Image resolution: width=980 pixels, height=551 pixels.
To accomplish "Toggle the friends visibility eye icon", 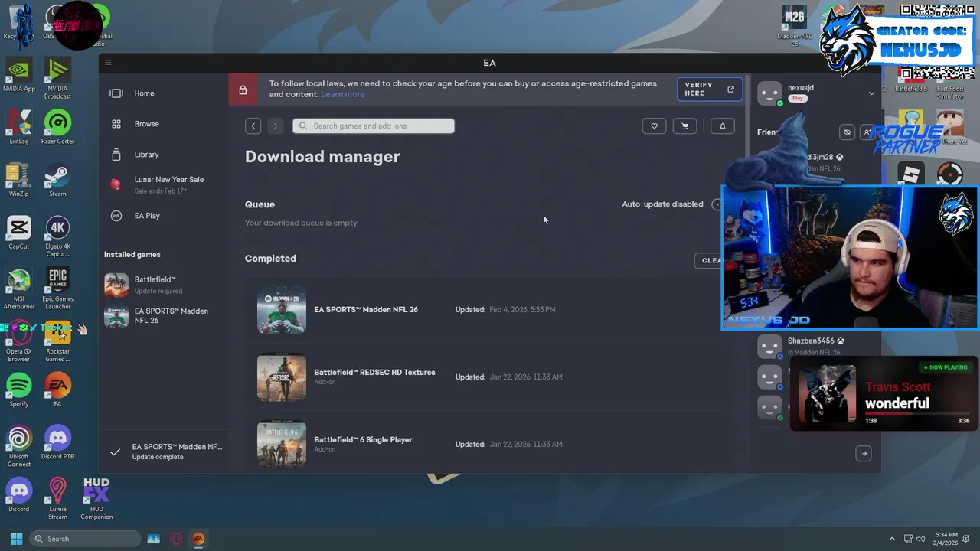I will click(x=847, y=132).
